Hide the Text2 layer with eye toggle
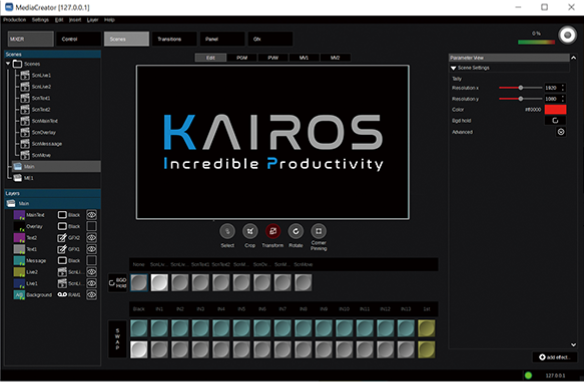The height and width of the screenshot is (390, 584). 92,238
